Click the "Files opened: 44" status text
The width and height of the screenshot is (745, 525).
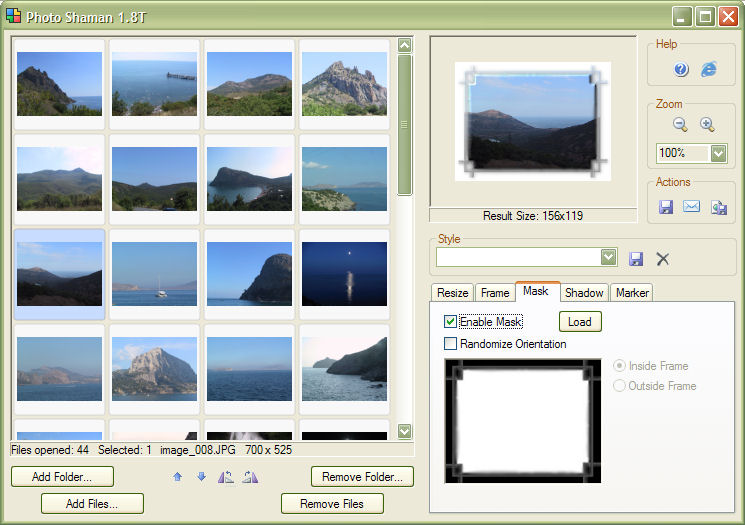click(x=50, y=450)
